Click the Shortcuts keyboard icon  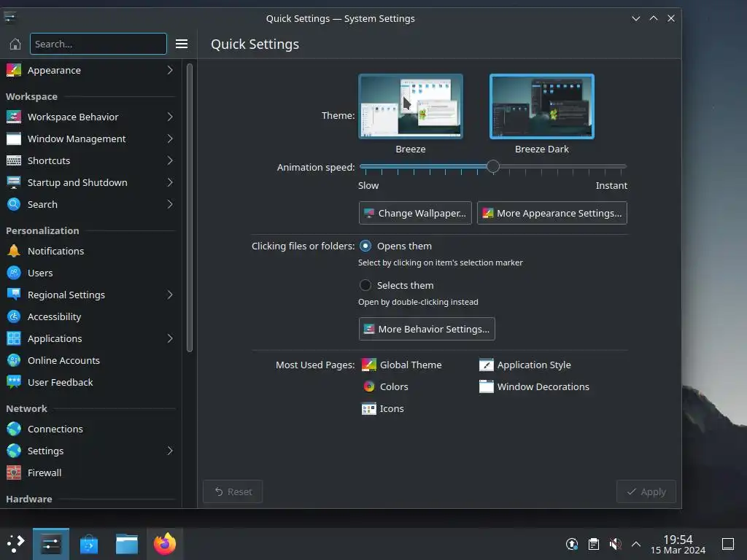pos(14,160)
